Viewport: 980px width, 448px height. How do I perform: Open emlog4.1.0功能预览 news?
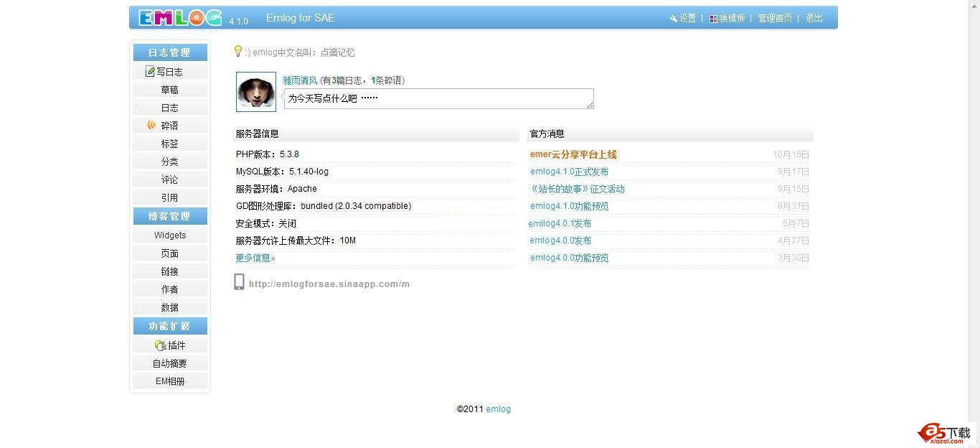pos(570,206)
